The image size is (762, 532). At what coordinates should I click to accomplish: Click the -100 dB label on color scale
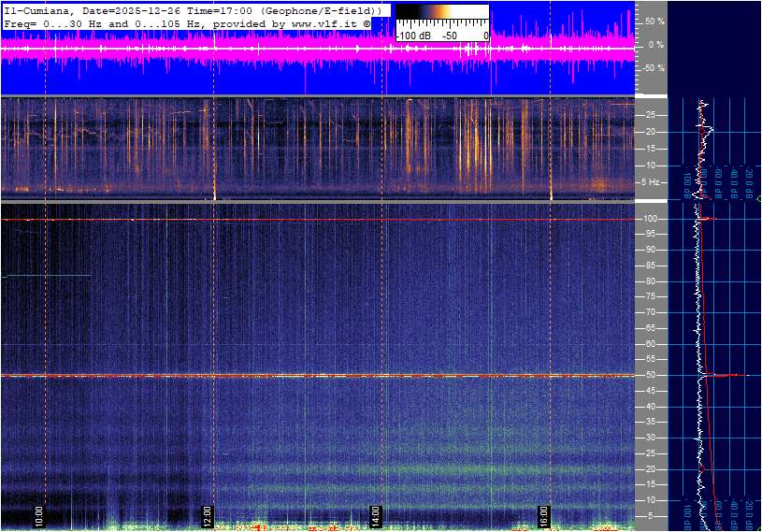tap(412, 36)
